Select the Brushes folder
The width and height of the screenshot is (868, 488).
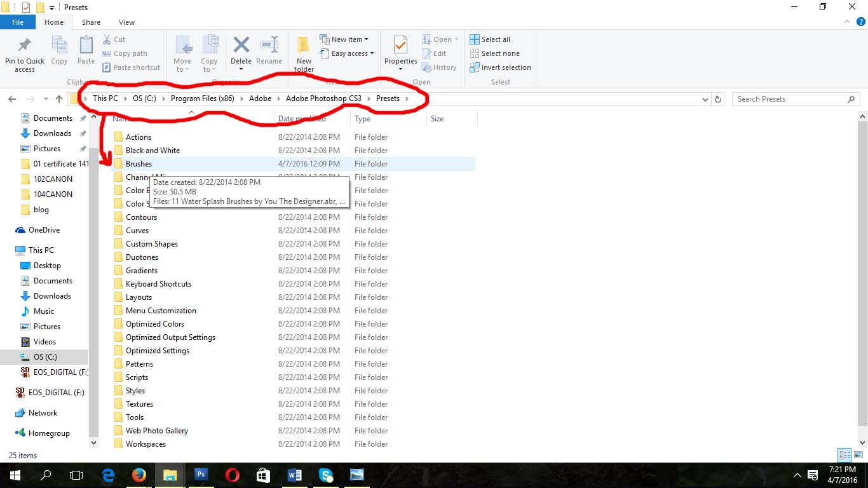click(x=294, y=164)
